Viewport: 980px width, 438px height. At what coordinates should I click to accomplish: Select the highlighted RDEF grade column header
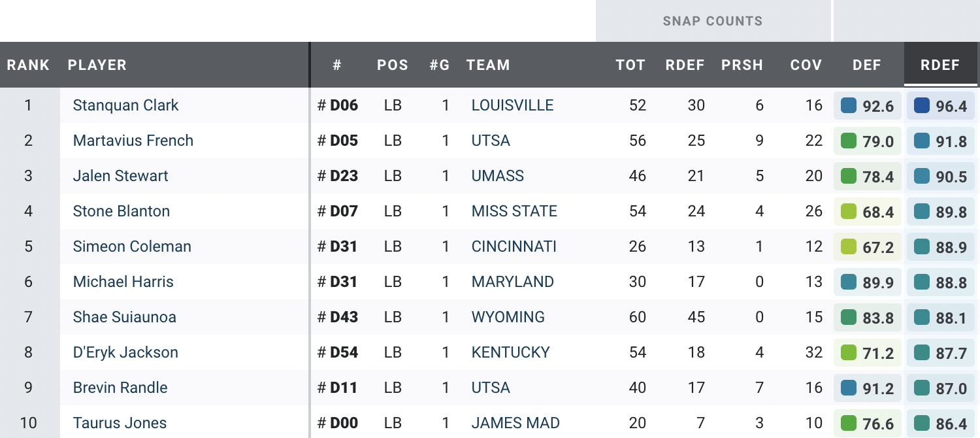940,65
